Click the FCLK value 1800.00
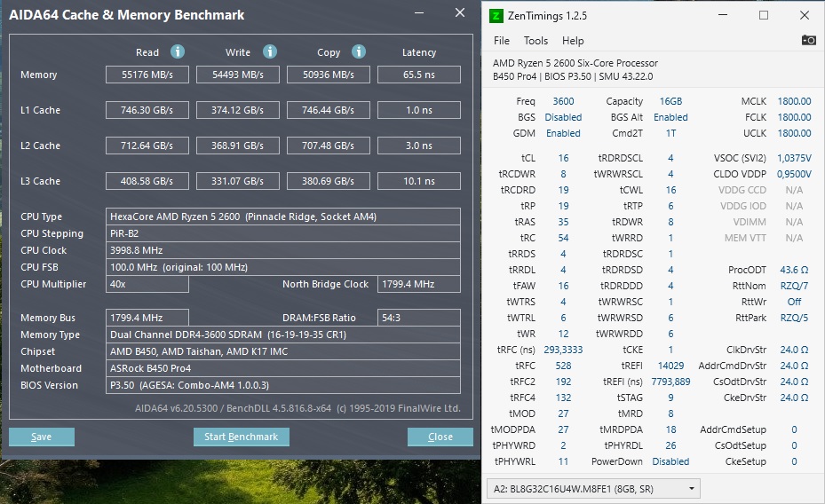The width and height of the screenshot is (825, 504). click(795, 117)
